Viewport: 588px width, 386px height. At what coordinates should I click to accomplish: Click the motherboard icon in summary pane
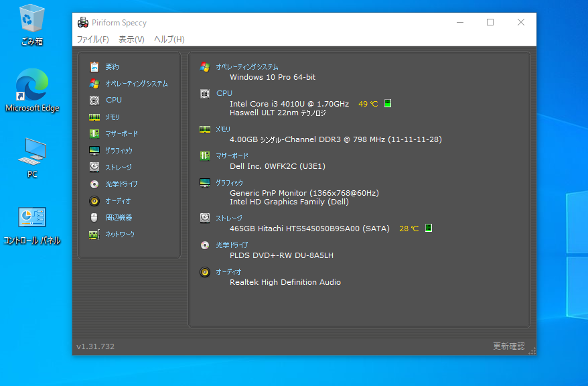(x=205, y=155)
